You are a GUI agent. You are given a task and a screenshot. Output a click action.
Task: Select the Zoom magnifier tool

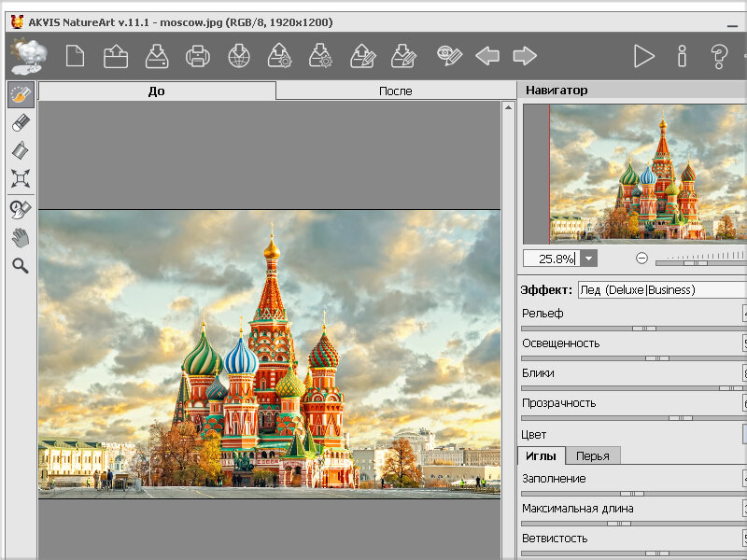tap(21, 266)
